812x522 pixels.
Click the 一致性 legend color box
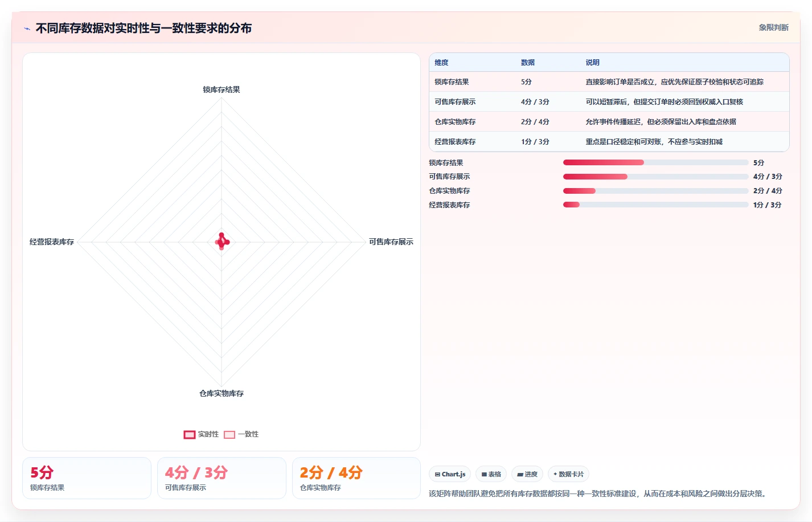tap(229, 435)
